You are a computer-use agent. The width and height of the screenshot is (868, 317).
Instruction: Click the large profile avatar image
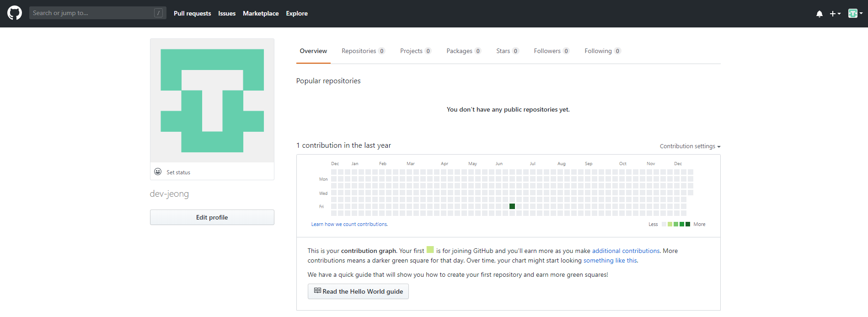pyautogui.click(x=212, y=101)
